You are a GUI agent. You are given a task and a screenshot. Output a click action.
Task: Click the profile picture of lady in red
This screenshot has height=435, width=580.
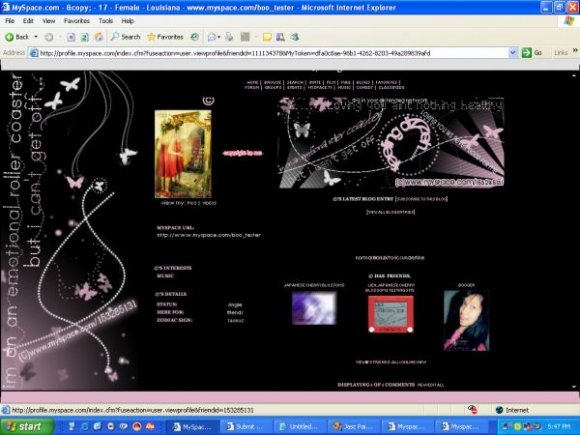(x=183, y=154)
